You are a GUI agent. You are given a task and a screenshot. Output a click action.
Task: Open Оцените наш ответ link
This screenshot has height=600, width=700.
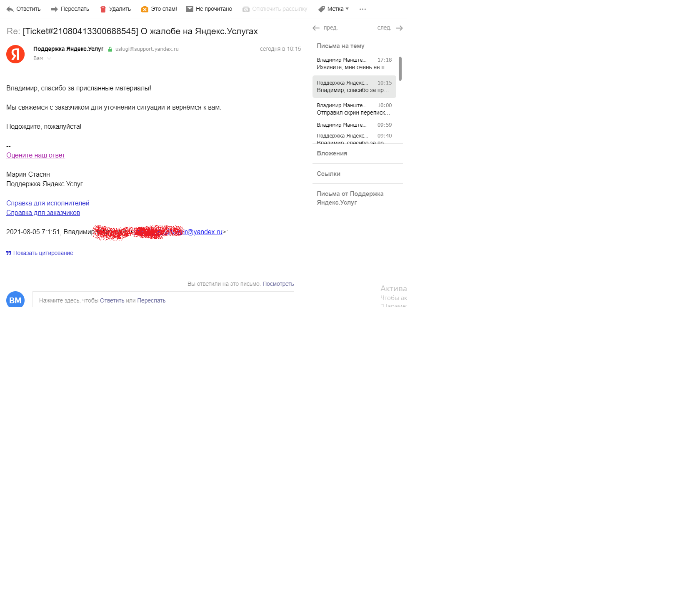[35, 155]
